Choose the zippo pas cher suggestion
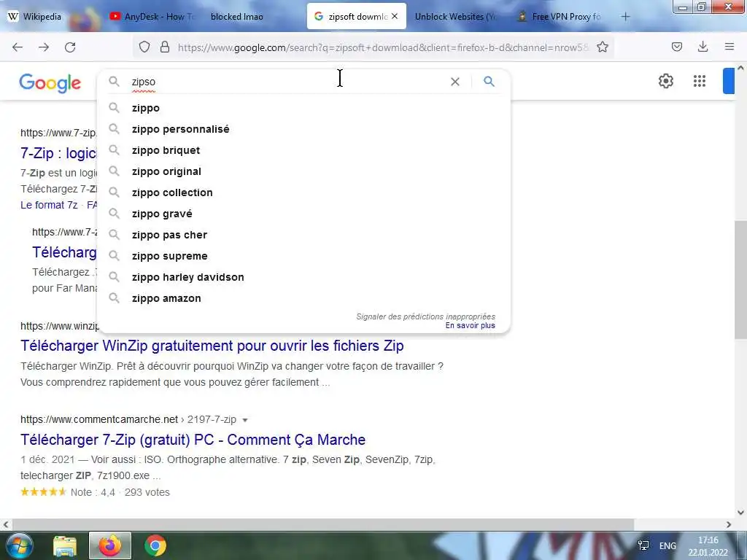This screenshot has height=560, width=747. (x=303, y=235)
